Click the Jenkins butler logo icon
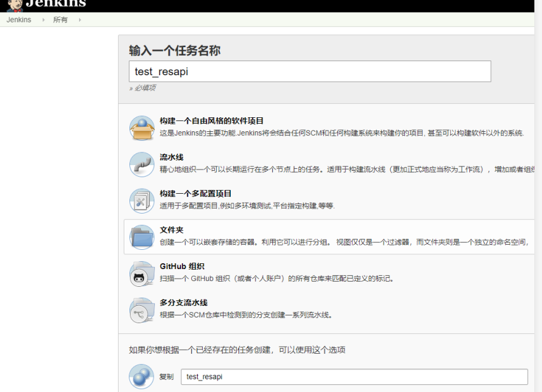 click(14, 5)
